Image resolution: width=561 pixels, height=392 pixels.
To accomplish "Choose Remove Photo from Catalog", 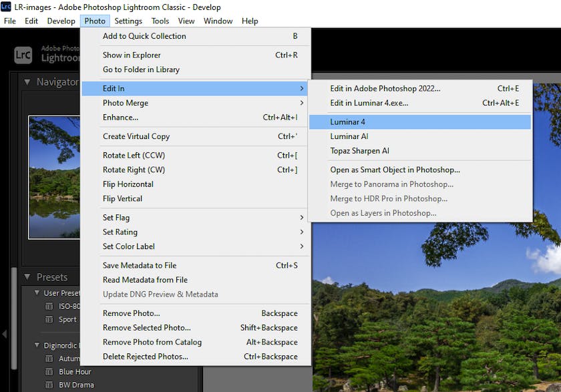I will click(x=195, y=343).
